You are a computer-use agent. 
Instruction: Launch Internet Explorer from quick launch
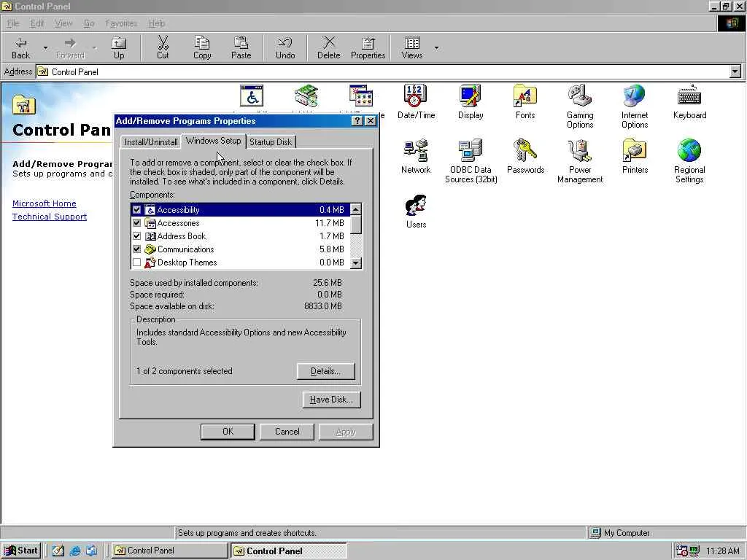[x=75, y=551]
